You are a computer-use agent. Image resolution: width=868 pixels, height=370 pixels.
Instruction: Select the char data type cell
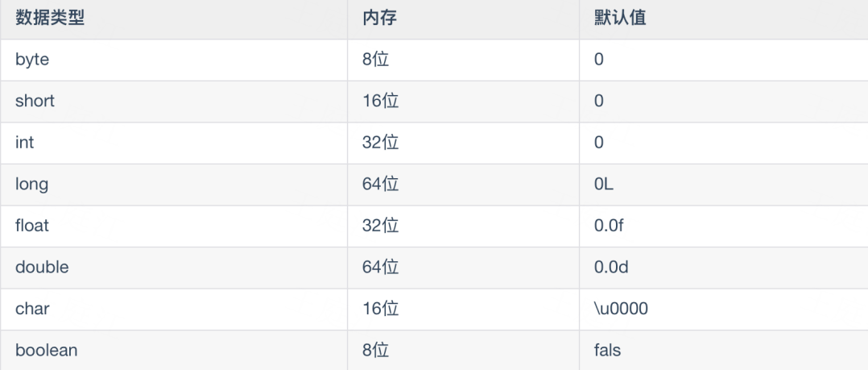pyautogui.click(x=174, y=309)
